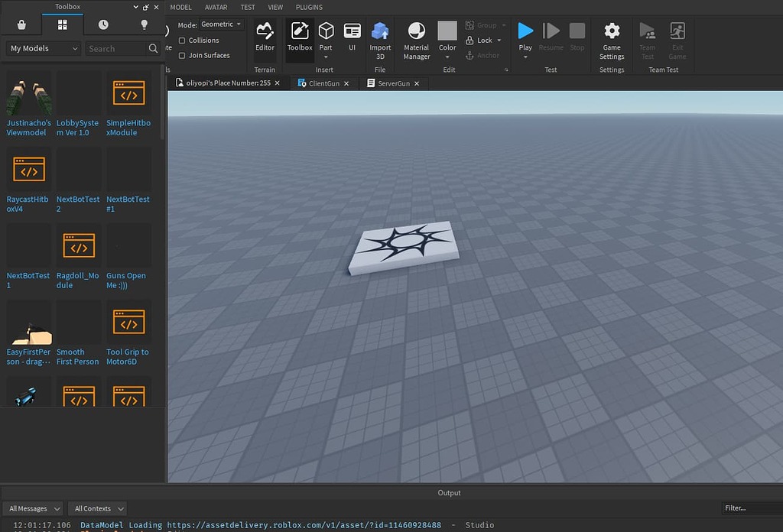Click the Anchor tool

tap(481, 55)
